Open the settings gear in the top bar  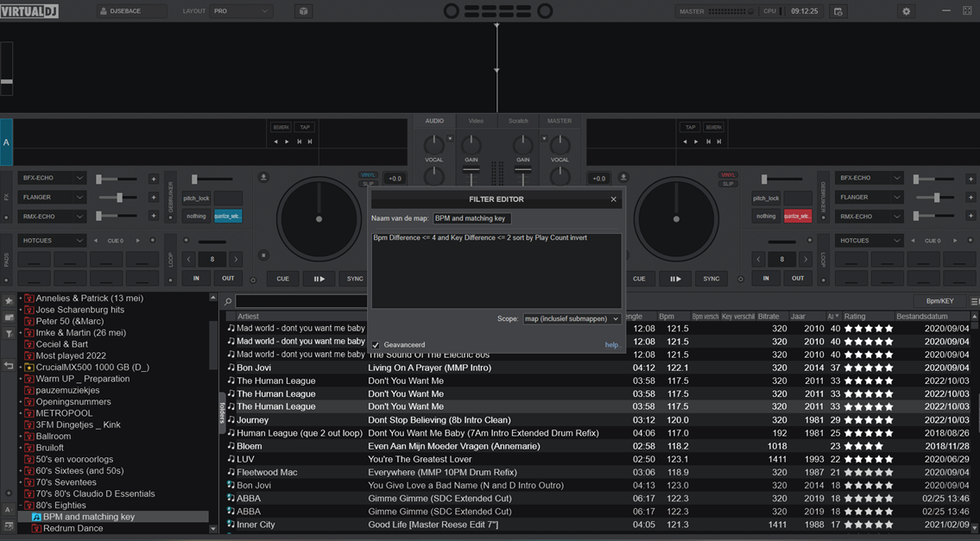907,11
